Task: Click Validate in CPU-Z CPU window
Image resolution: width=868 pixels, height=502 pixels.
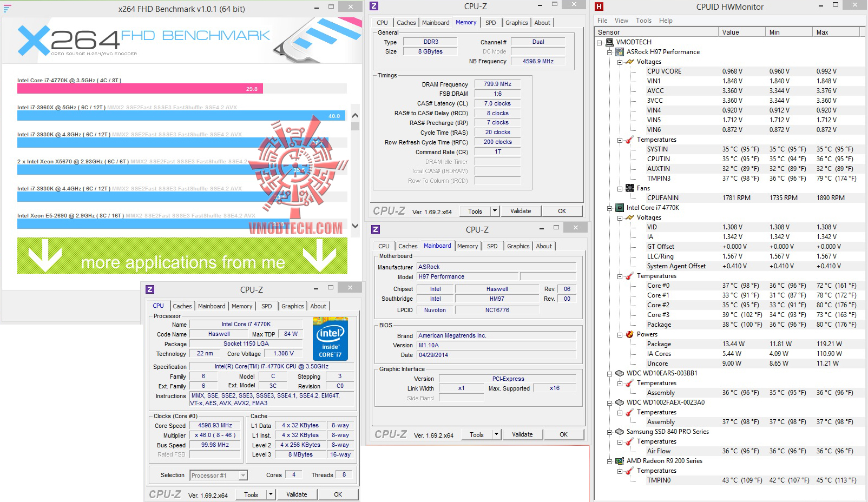Action: coord(297,494)
